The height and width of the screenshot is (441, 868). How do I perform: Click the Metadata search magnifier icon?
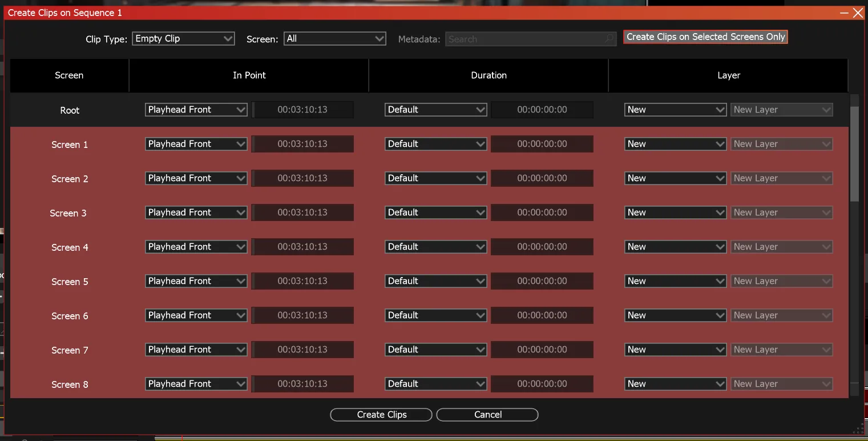(610, 39)
